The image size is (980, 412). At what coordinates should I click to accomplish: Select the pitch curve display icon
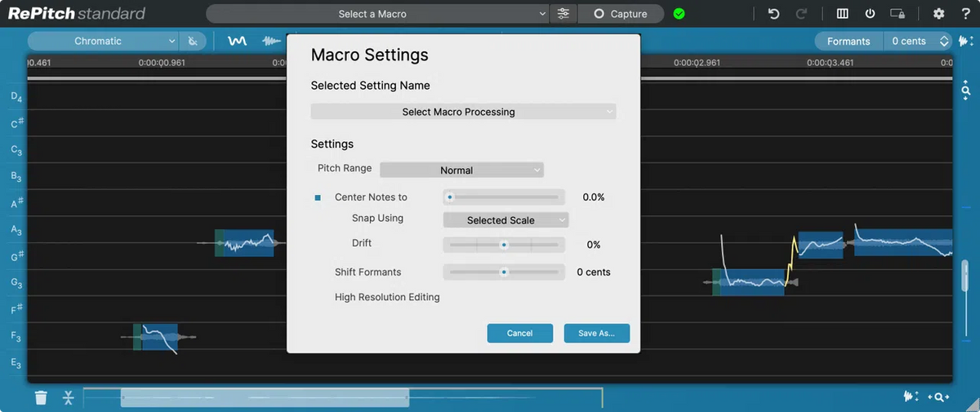tap(237, 41)
